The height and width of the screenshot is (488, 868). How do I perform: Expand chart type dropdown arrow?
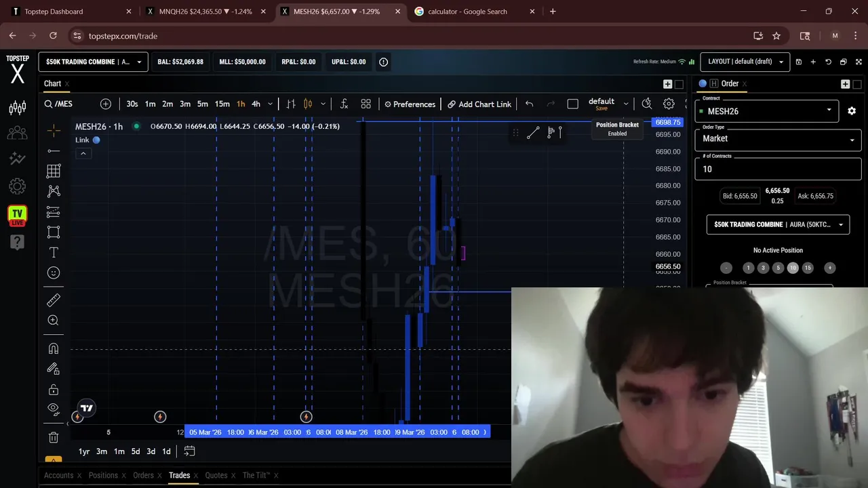(323, 104)
